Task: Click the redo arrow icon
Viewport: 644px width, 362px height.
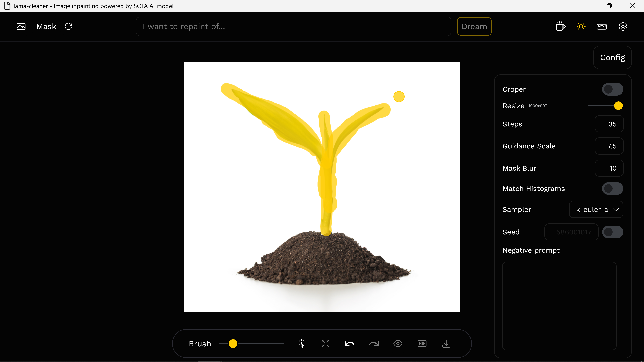Action: click(374, 344)
